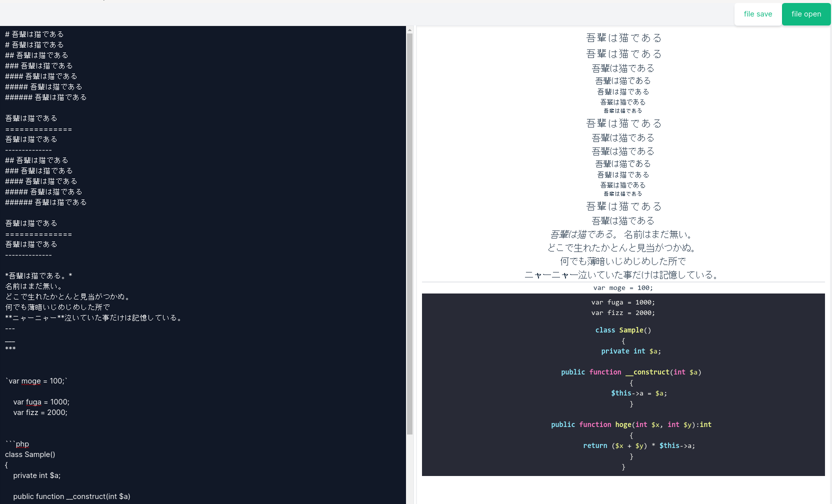Click italic '吾輩は猫である。 名前はまだ無い。' preview line
This screenshot has height=504, width=832.
tap(623, 234)
